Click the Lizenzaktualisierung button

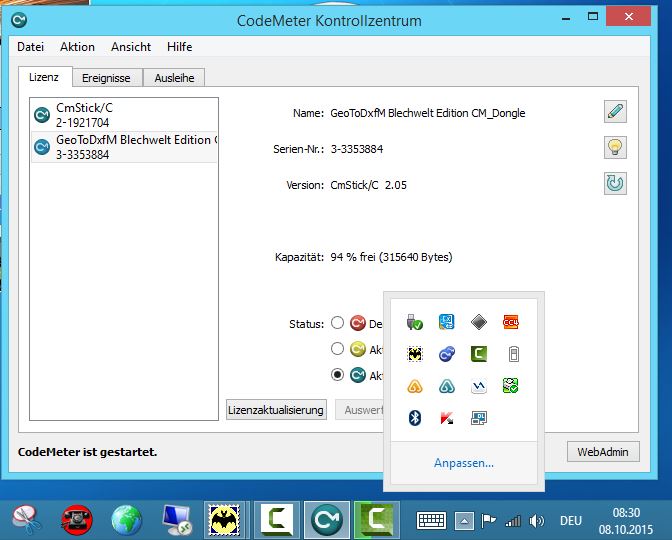point(276,410)
